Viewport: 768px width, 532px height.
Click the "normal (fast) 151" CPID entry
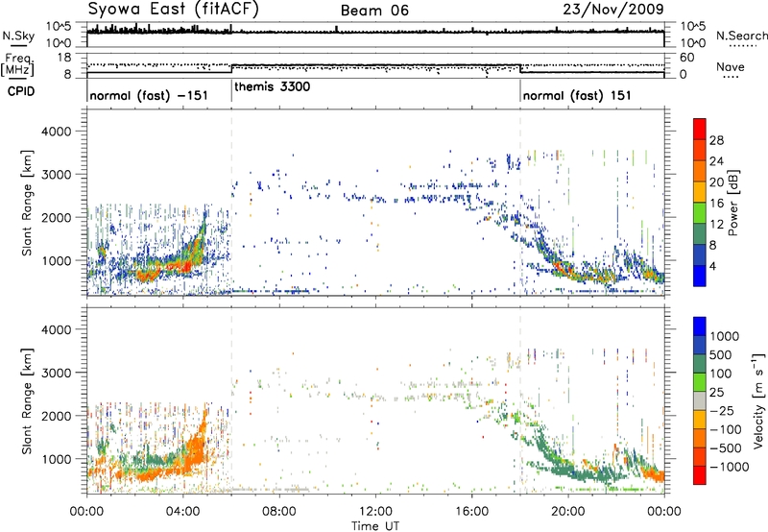(577, 95)
